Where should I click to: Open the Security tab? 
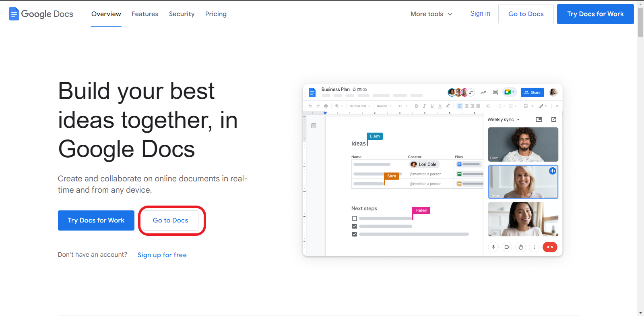(x=182, y=14)
